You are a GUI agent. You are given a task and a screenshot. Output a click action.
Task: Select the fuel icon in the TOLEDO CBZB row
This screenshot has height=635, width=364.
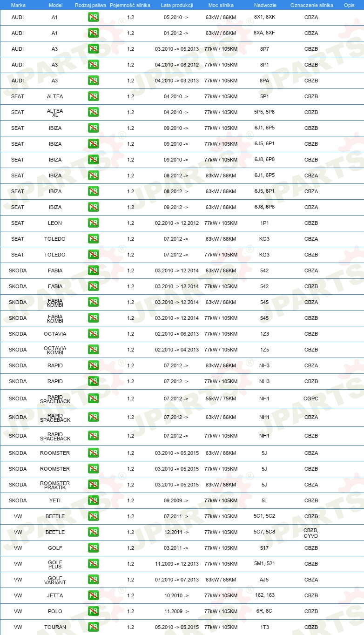coord(93,254)
